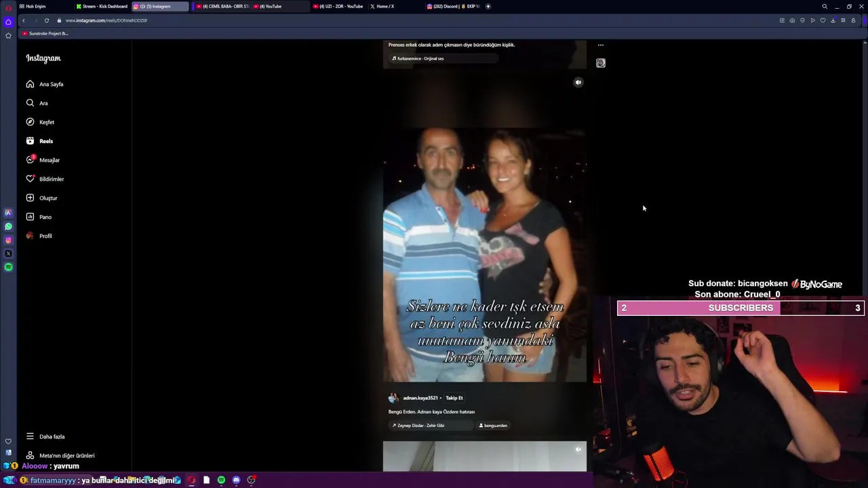Switch to Stream - Kick Dashboard tab
This screenshot has width=868, height=488.
click(x=102, y=6)
